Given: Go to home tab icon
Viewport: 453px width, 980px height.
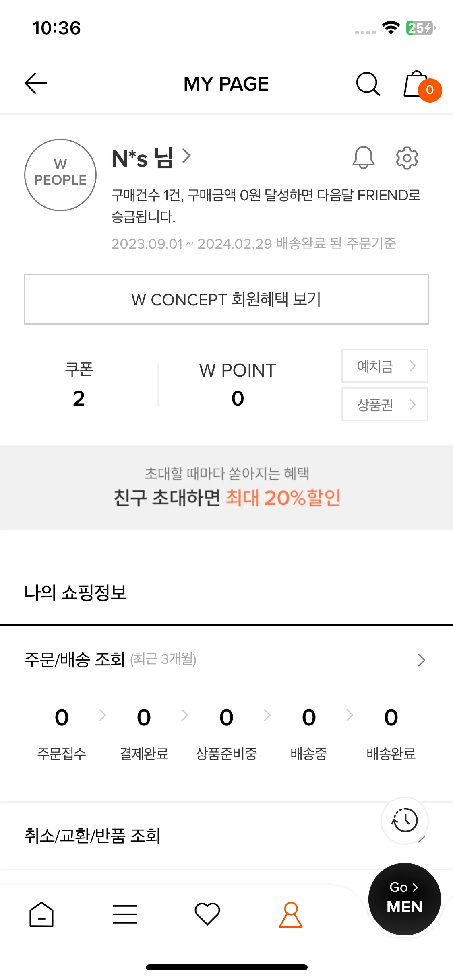Looking at the screenshot, I should pyautogui.click(x=41, y=914).
